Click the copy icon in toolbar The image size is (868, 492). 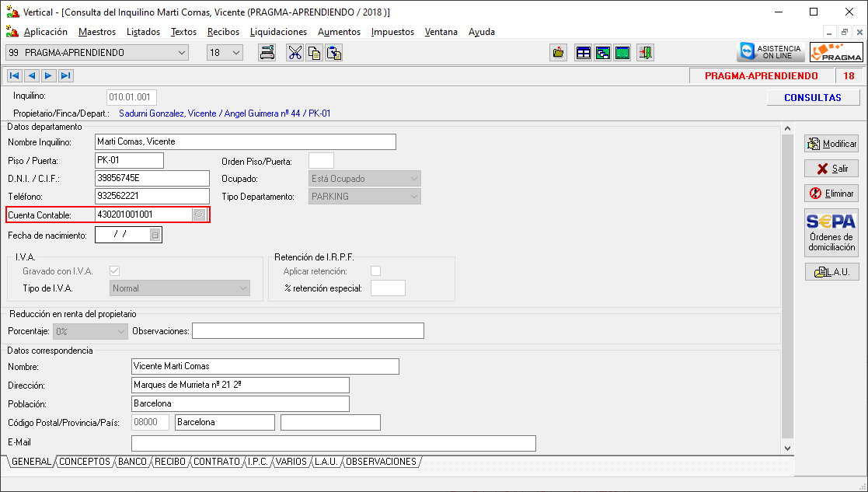314,53
